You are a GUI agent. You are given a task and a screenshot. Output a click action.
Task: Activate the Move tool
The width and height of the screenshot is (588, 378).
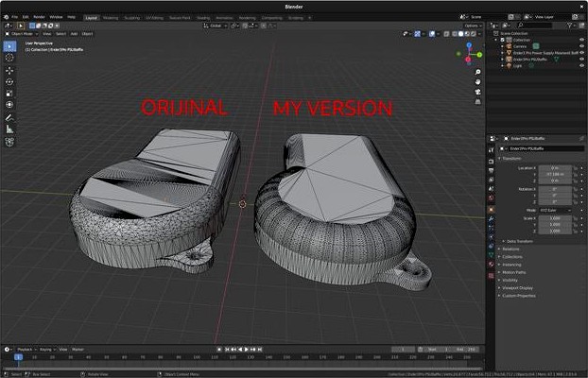click(9, 71)
